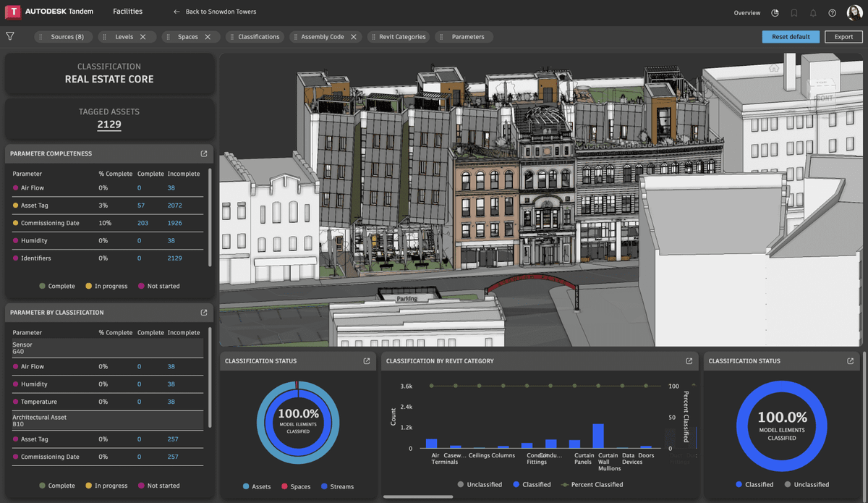Click the filter funnel icon
868x503 pixels.
point(10,36)
